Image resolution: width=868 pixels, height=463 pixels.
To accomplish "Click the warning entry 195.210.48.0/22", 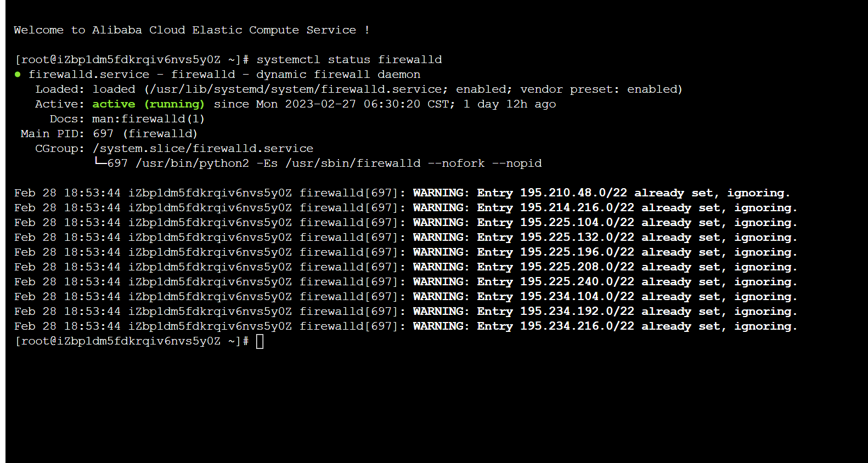I will (573, 193).
